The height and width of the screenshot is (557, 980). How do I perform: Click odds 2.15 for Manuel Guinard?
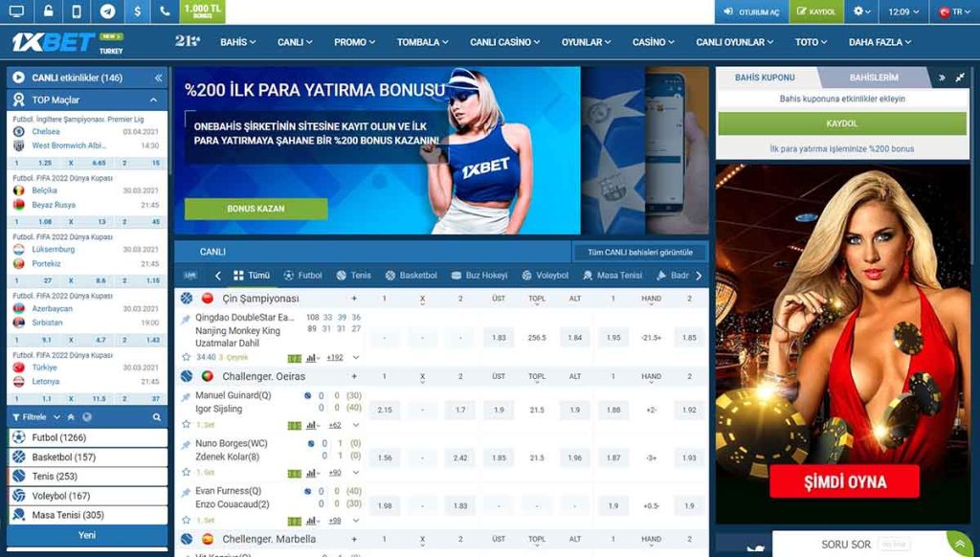pos(385,410)
